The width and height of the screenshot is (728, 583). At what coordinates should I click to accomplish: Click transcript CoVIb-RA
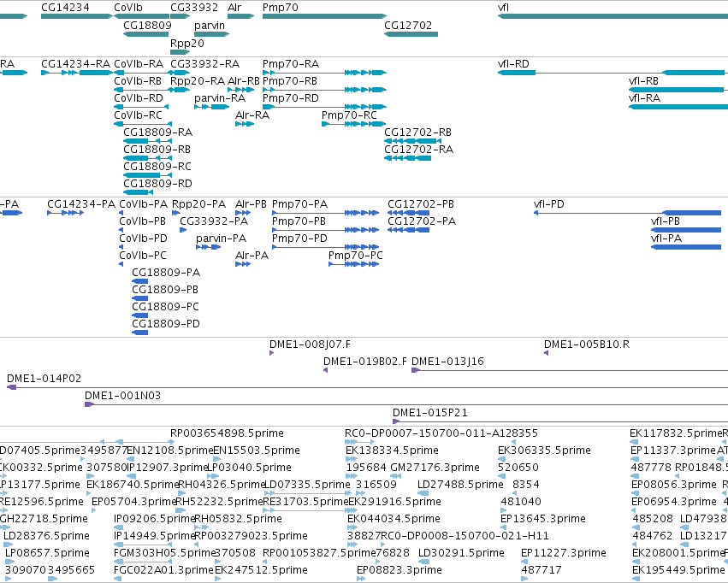coord(139,64)
